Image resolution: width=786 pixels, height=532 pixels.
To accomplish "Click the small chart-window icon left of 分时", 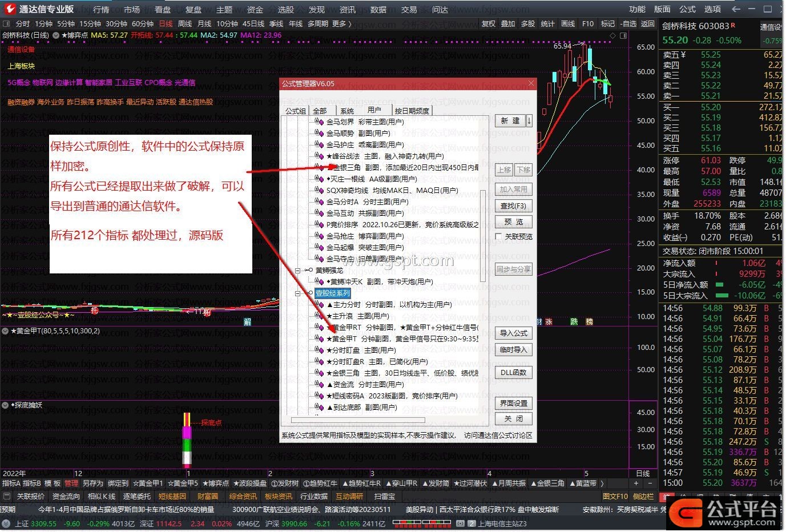I will click(x=6, y=24).
